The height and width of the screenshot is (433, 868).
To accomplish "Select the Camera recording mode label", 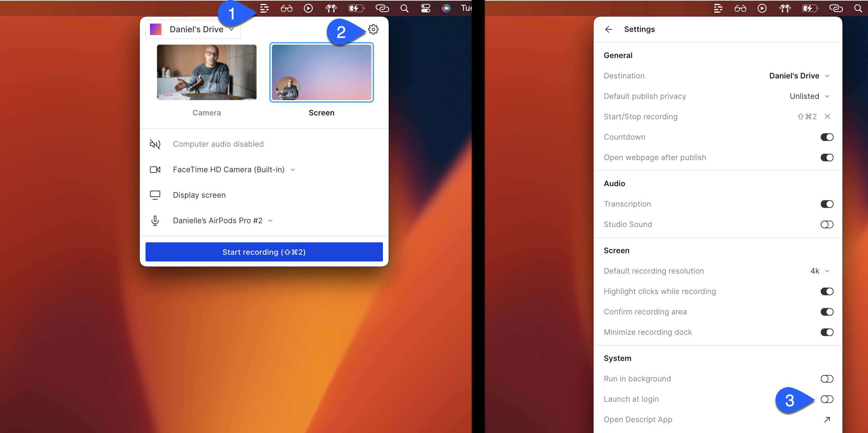I will pos(206,113).
